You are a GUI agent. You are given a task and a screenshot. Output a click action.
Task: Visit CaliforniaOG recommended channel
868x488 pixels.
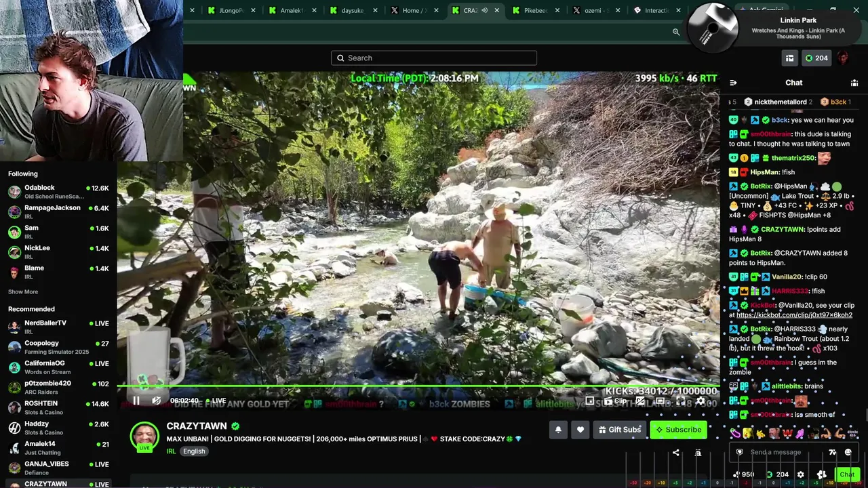58,367
